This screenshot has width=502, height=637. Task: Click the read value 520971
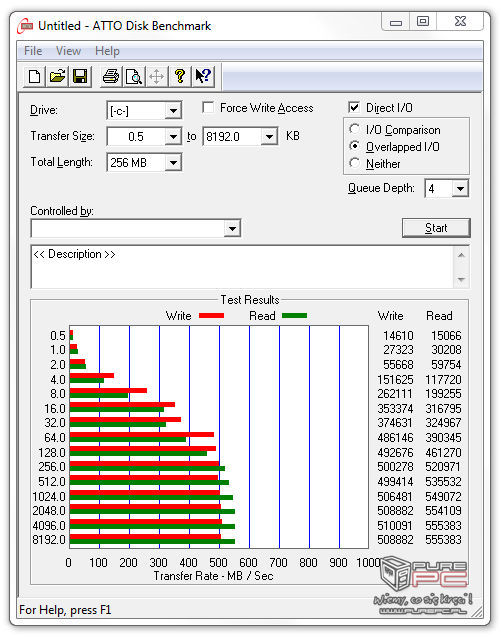click(444, 467)
